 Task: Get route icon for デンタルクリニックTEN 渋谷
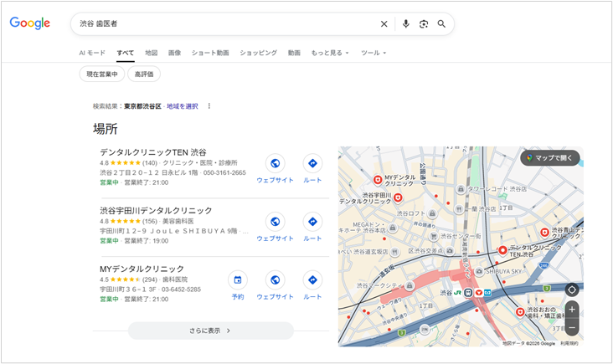click(x=312, y=163)
